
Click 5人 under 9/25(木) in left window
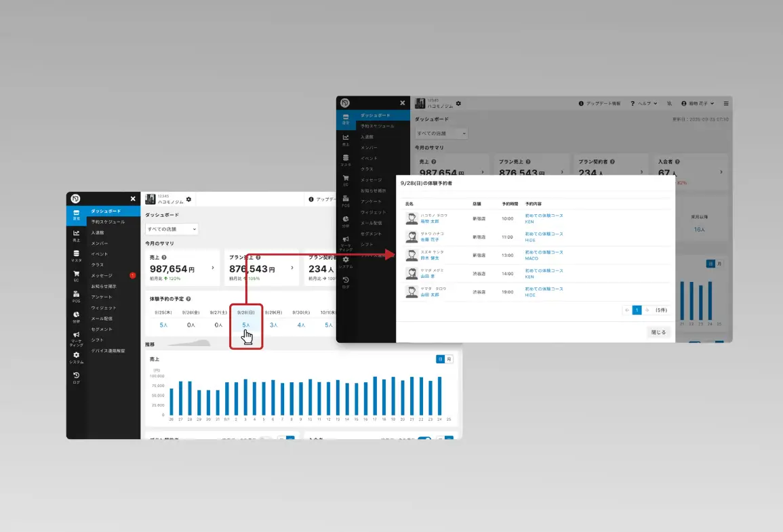pyautogui.click(x=163, y=325)
